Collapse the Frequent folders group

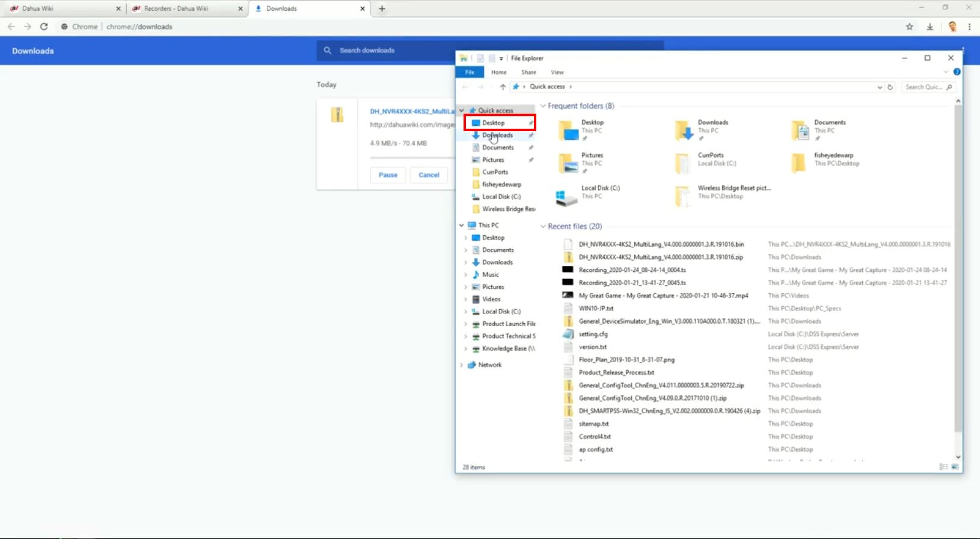[543, 106]
